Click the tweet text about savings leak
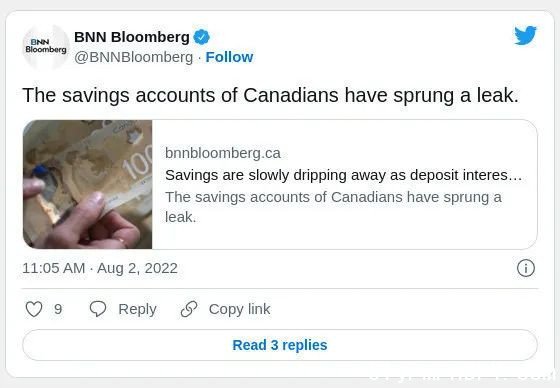 [270, 95]
